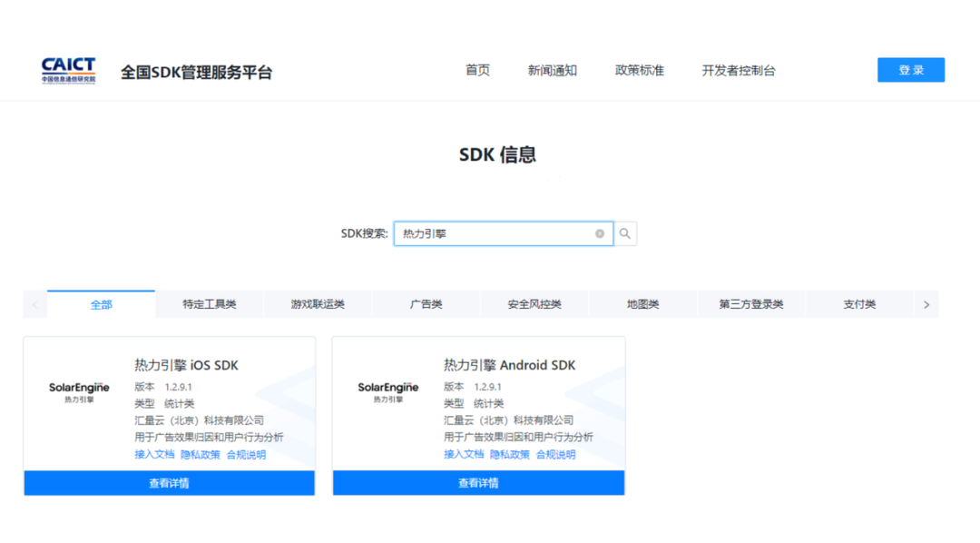Open the 登录 button

[x=910, y=69]
